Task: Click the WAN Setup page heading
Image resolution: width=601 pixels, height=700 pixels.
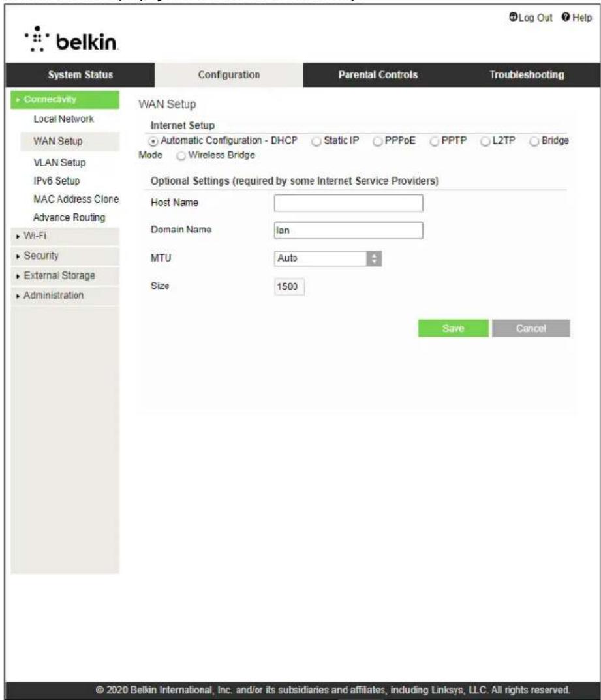Action: coord(168,104)
